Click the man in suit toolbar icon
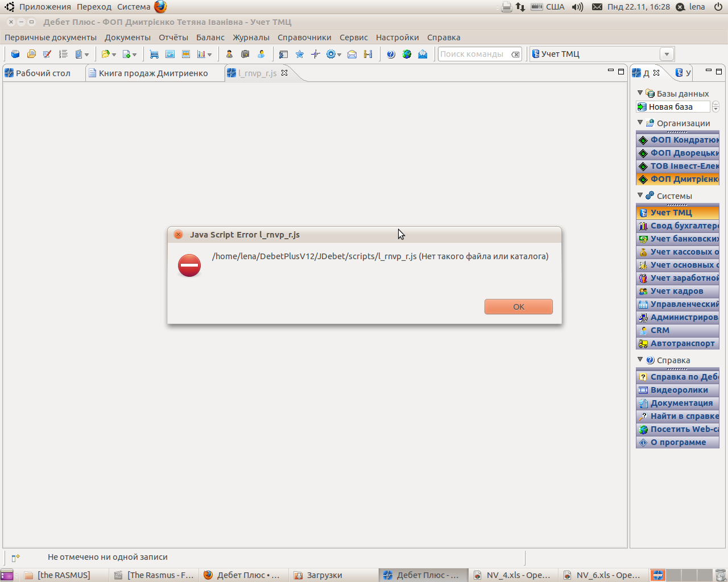This screenshot has width=728, height=582. [x=229, y=54]
